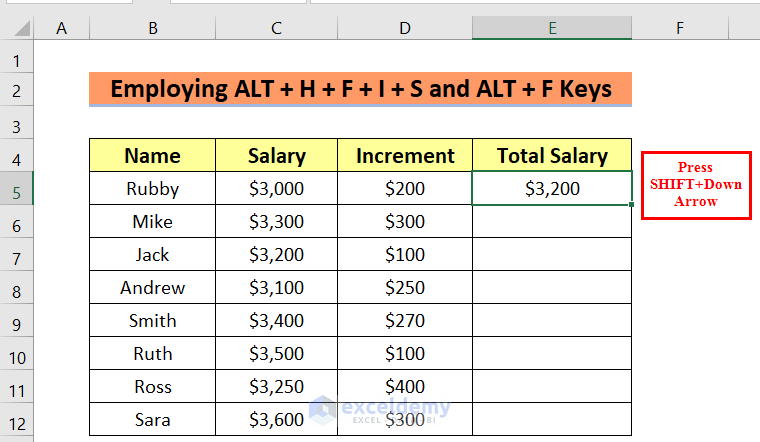
Task: Click the empty Total Salary cell for Mike
Action: (552, 221)
